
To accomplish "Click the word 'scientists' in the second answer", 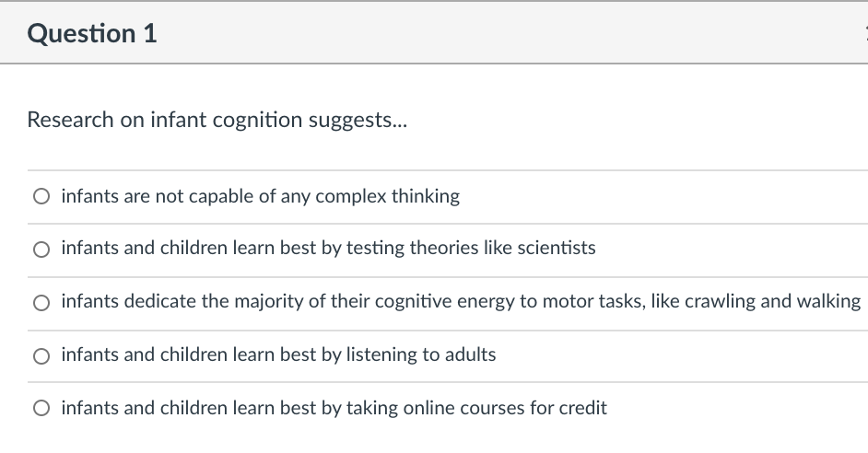I will (x=557, y=248).
